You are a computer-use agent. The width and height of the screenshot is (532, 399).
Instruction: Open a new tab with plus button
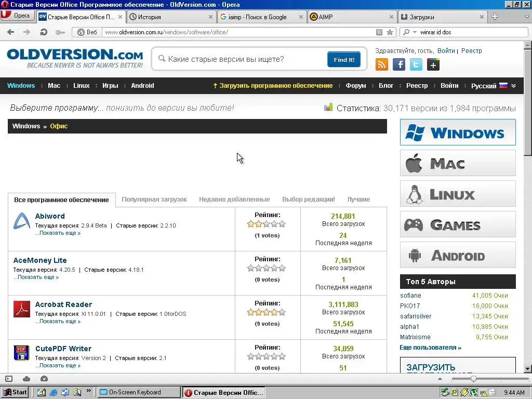click(x=495, y=17)
